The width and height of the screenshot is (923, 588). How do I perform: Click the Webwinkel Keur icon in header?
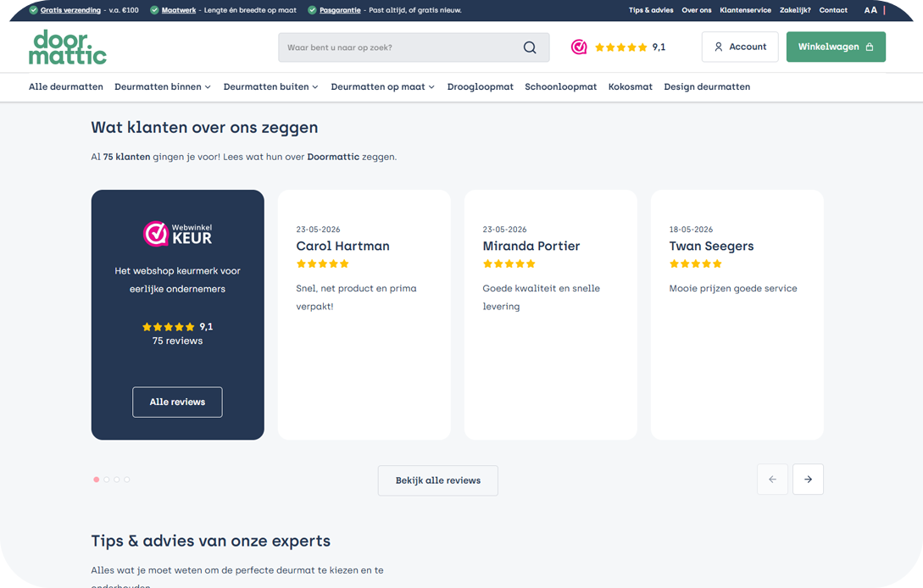pyautogui.click(x=579, y=47)
